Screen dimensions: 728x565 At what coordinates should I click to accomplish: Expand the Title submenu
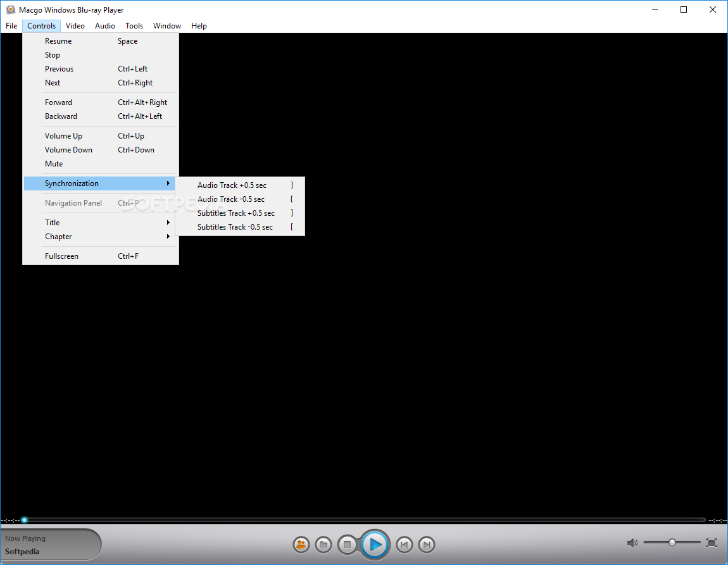pyautogui.click(x=100, y=222)
